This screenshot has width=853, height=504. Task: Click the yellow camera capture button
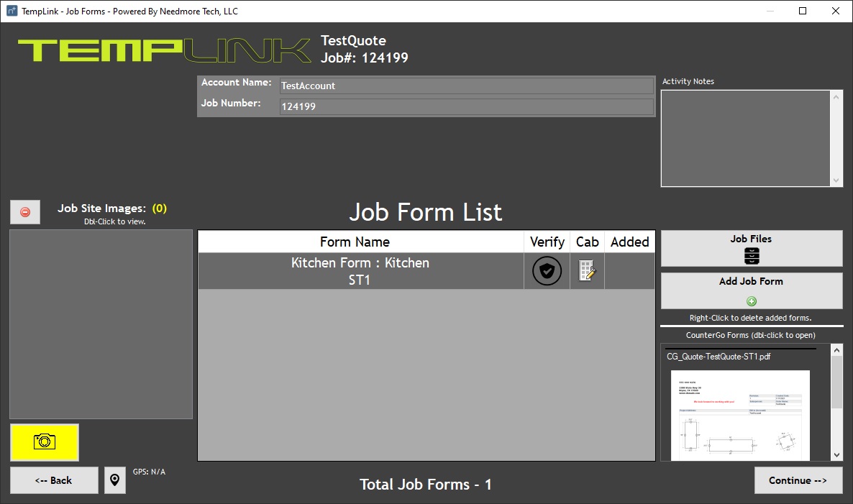tap(45, 442)
